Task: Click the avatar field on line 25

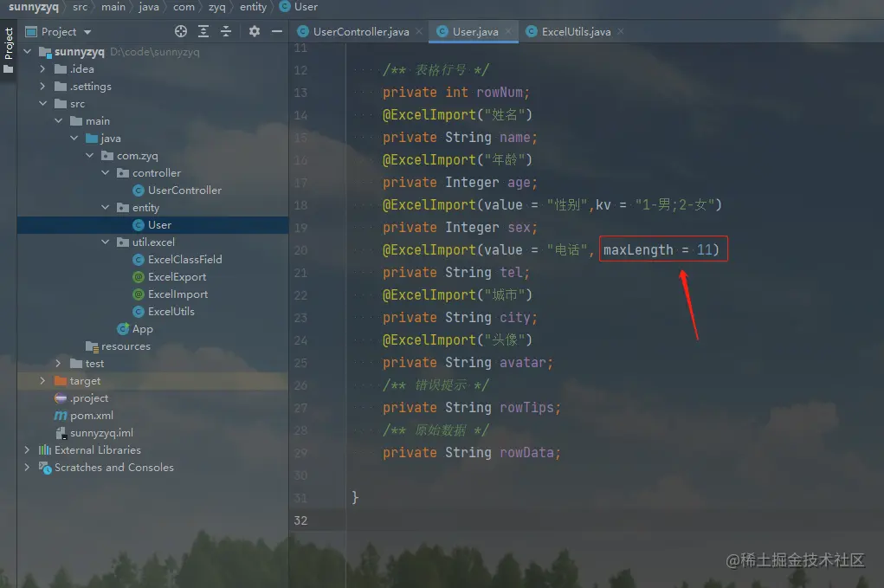Action: coord(523,363)
